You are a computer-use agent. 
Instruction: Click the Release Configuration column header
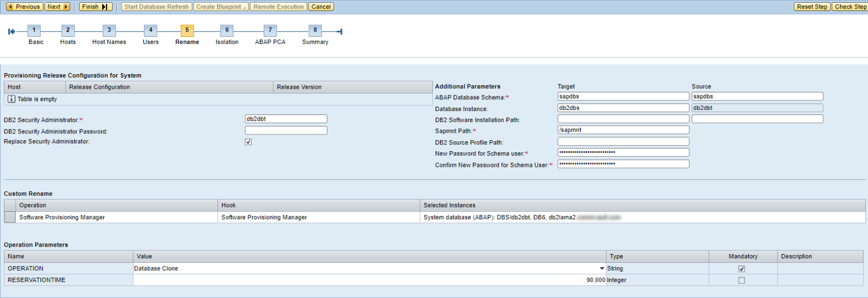pyautogui.click(x=169, y=87)
